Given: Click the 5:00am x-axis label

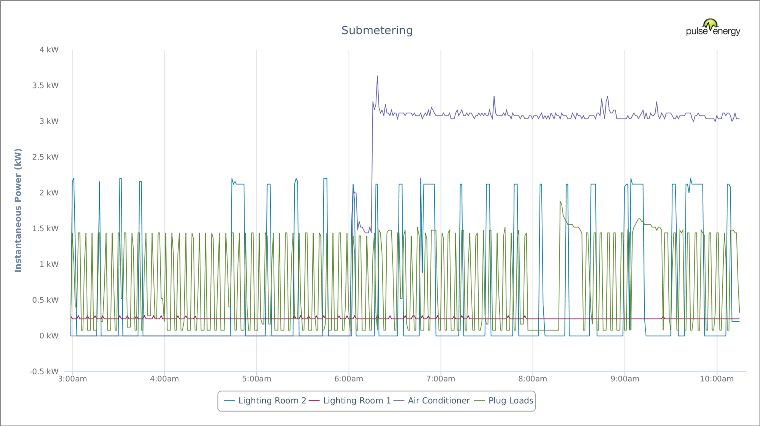Looking at the screenshot, I should (256, 379).
